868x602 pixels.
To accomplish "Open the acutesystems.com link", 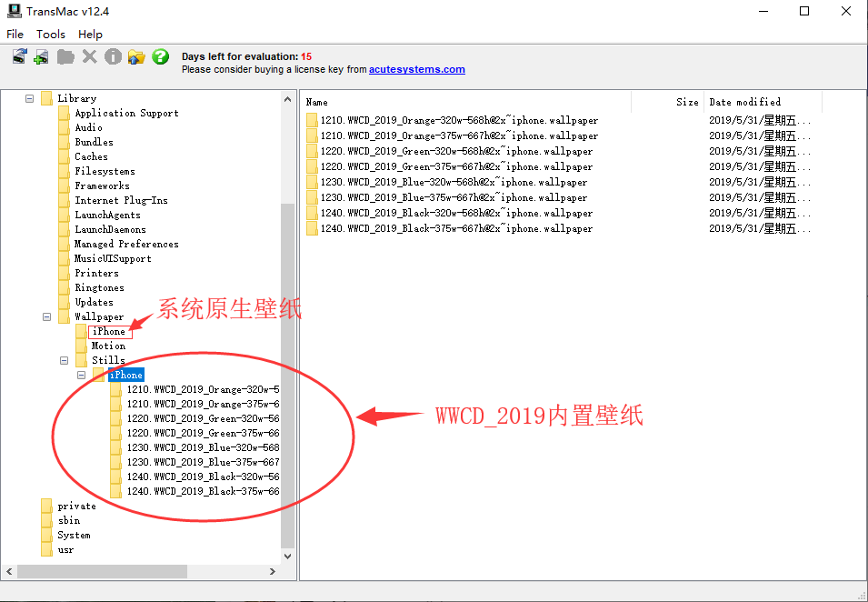I will click(x=417, y=70).
